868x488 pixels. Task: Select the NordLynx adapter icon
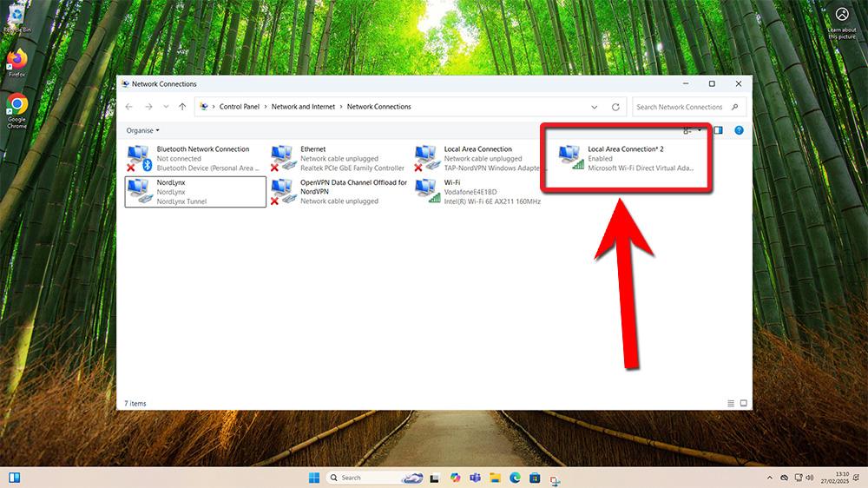140,192
